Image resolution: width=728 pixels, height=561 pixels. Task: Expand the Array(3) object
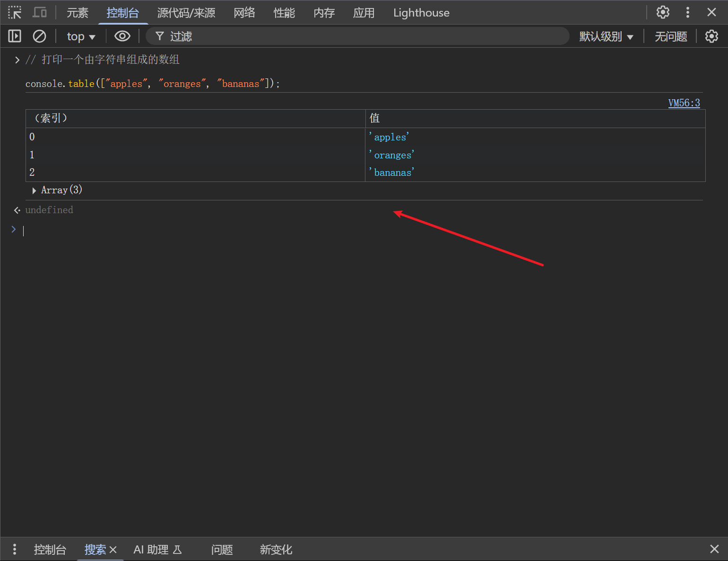[35, 190]
